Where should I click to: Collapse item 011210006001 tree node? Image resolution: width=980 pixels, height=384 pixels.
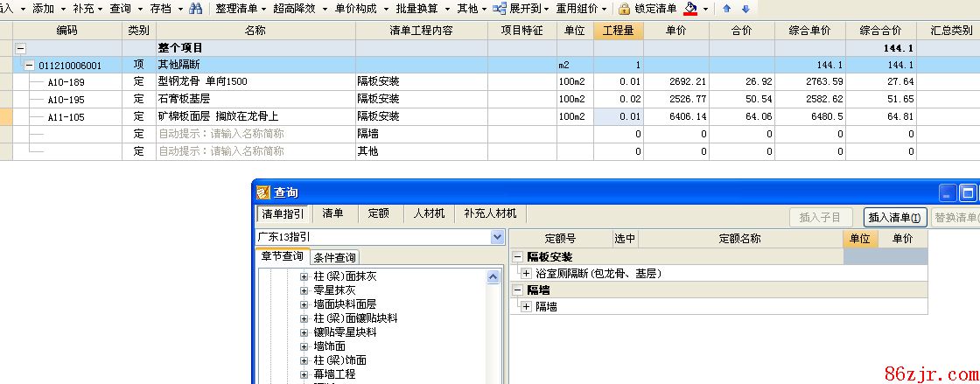(x=30, y=66)
